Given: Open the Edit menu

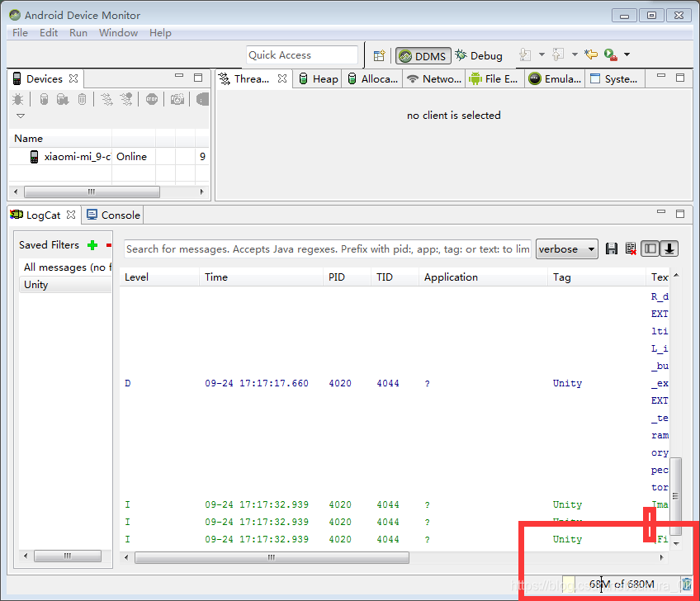Looking at the screenshot, I should [49, 33].
